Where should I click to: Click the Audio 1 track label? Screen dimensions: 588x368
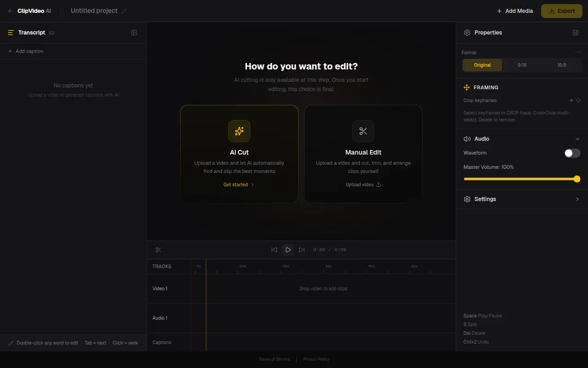(160, 318)
